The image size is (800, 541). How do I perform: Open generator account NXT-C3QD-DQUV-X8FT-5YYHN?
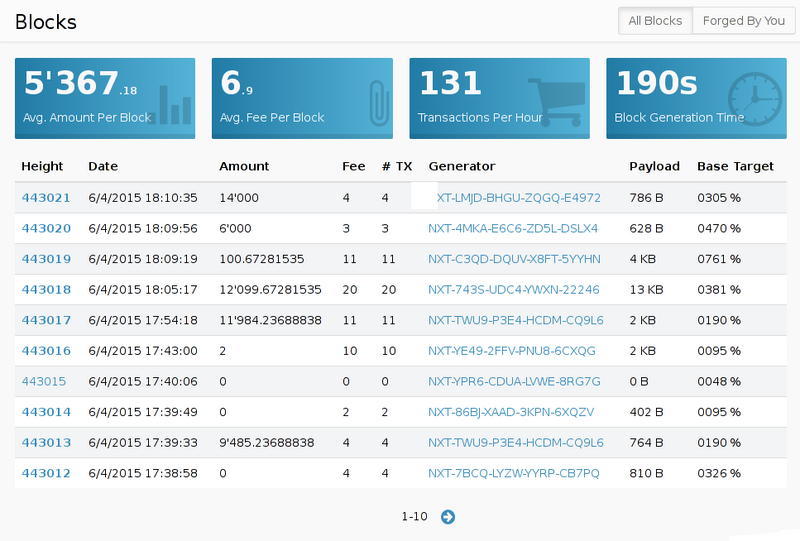tap(514, 259)
